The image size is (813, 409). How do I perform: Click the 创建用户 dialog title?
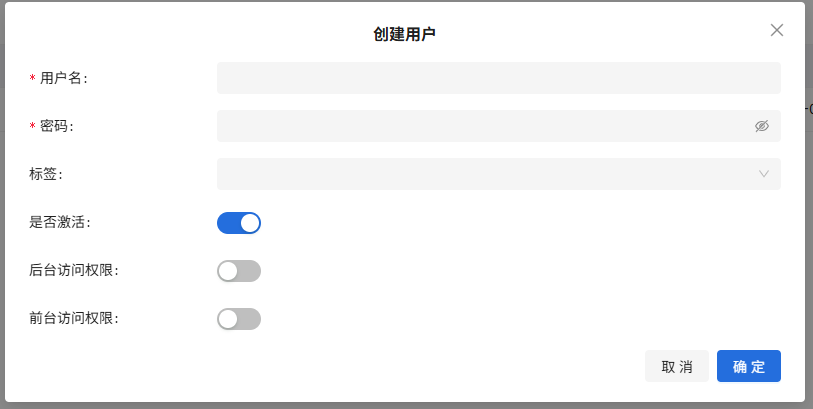(404, 35)
